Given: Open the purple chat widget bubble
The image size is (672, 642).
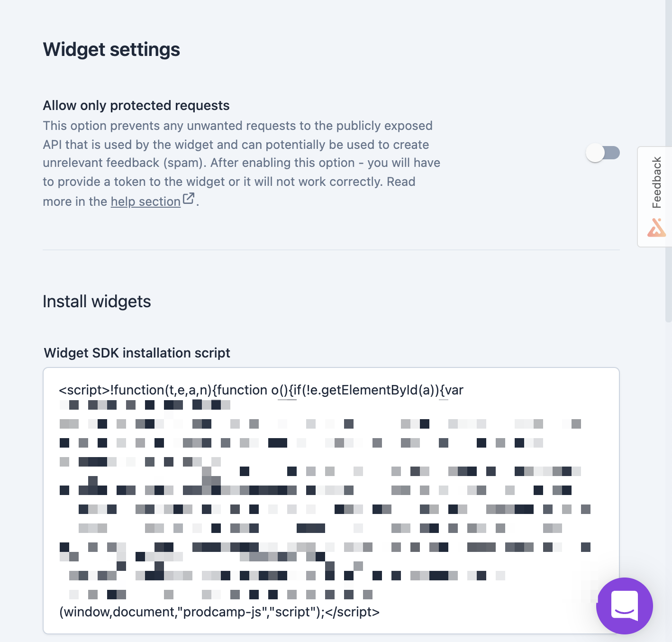Looking at the screenshot, I should (625, 605).
